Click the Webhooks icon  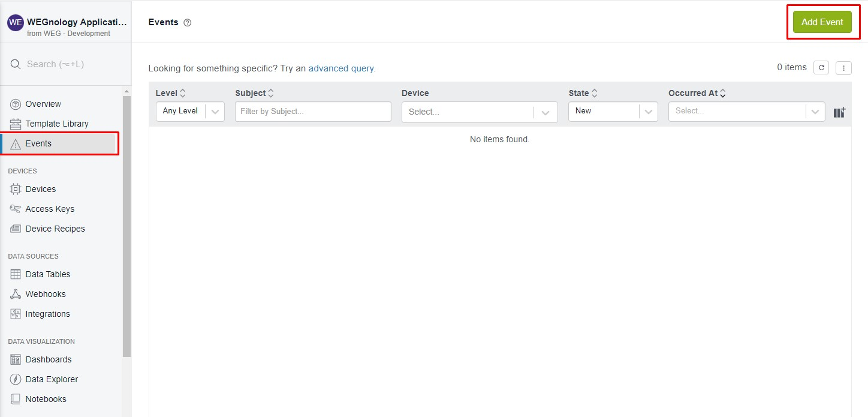click(x=16, y=294)
